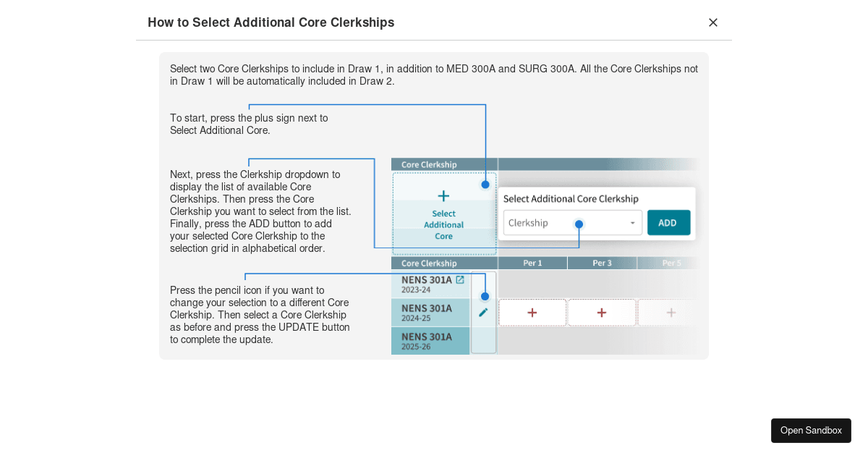Click the grayed plus under Per 5
Viewport: 868px width, 456px height.
670,312
